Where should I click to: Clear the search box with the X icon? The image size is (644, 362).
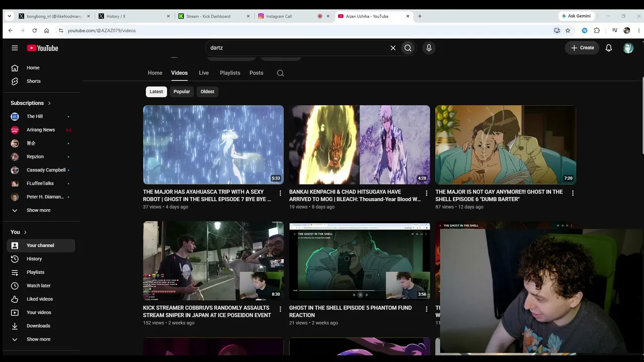[x=393, y=48]
